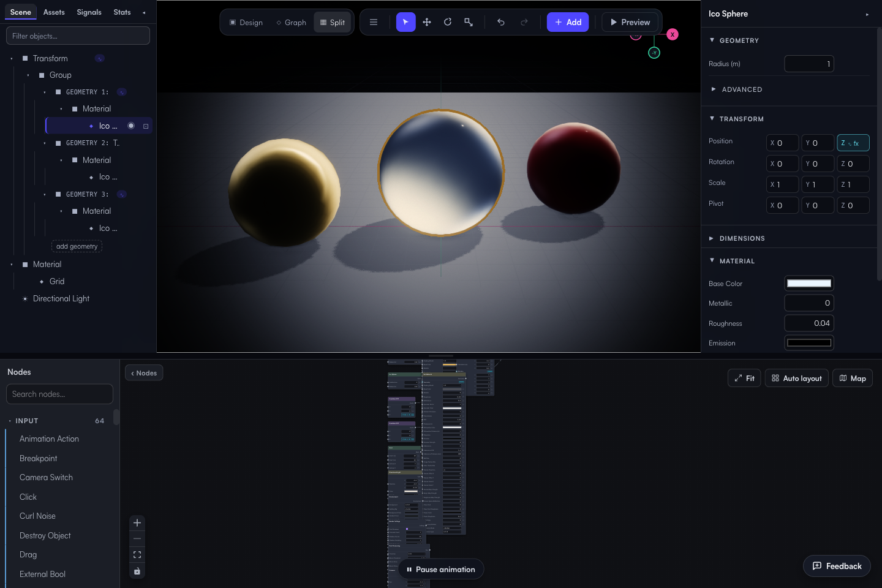
Task: Click the Radius (m) value field
Action: coord(809,64)
